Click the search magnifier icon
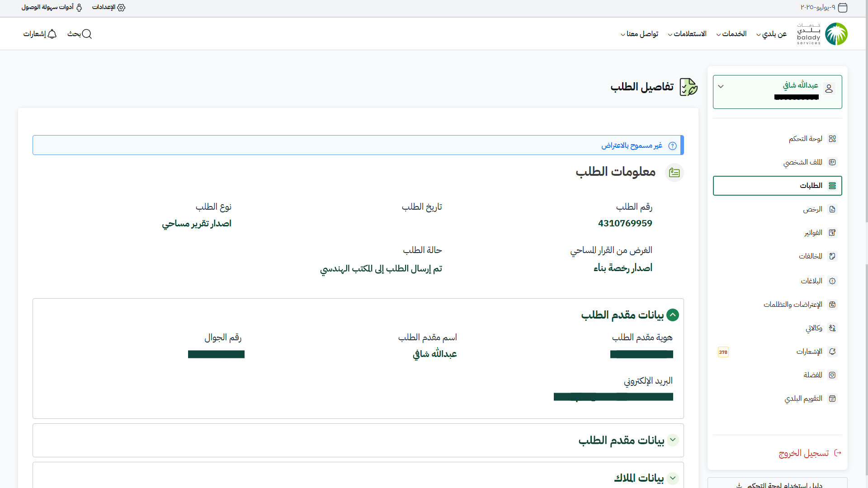The image size is (868, 488). pos(87,34)
